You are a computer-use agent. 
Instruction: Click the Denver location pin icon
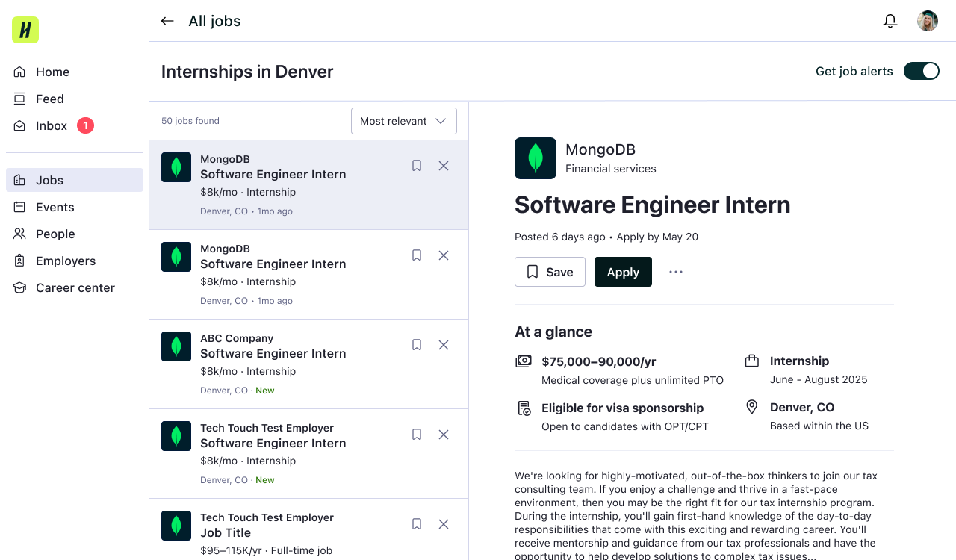pos(752,408)
